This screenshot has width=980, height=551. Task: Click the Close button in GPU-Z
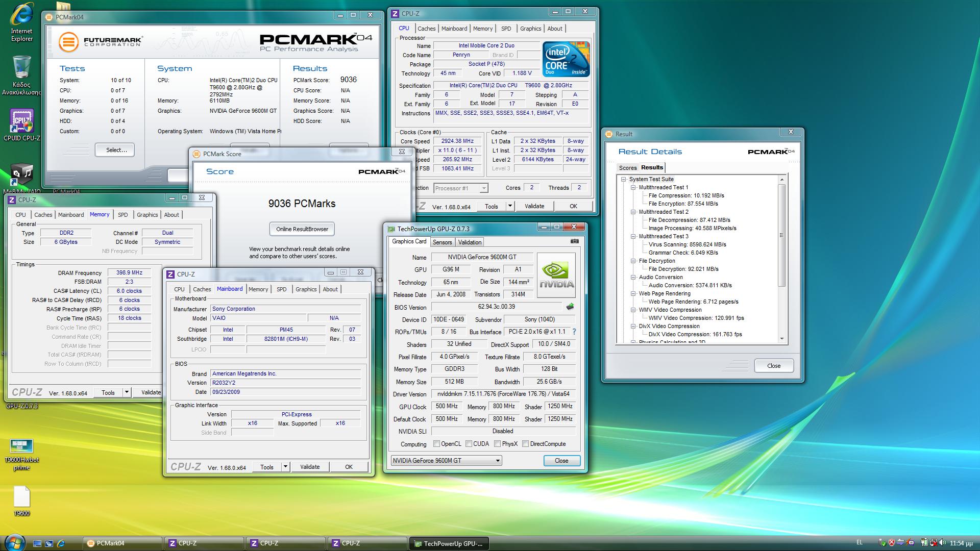click(561, 461)
